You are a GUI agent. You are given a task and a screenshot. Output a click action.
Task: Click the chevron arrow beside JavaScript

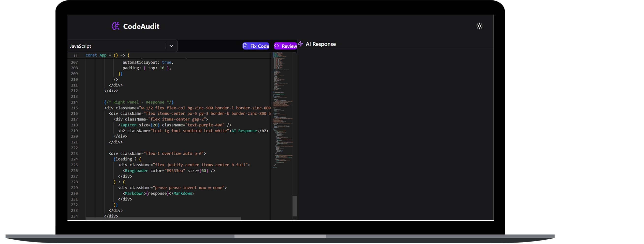171,46
